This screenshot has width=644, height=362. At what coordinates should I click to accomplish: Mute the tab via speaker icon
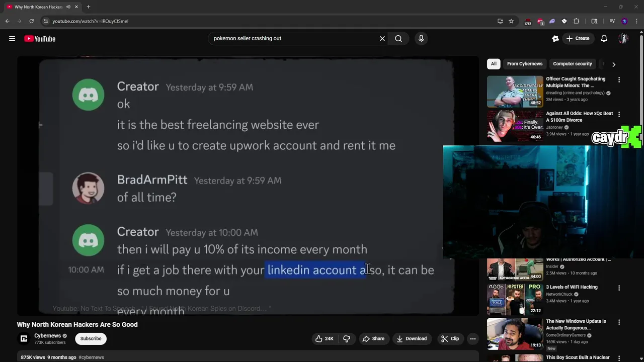(x=68, y=7)
